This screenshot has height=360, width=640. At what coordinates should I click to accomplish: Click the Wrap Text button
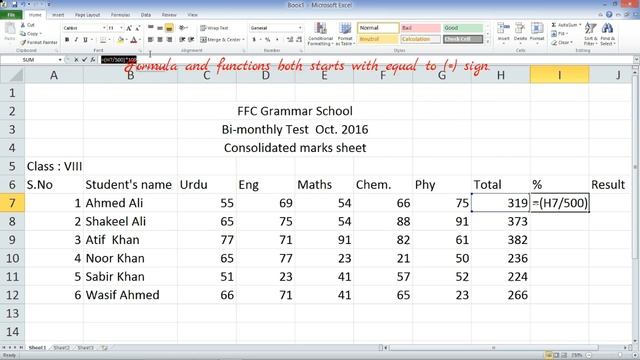coord(214,28)
